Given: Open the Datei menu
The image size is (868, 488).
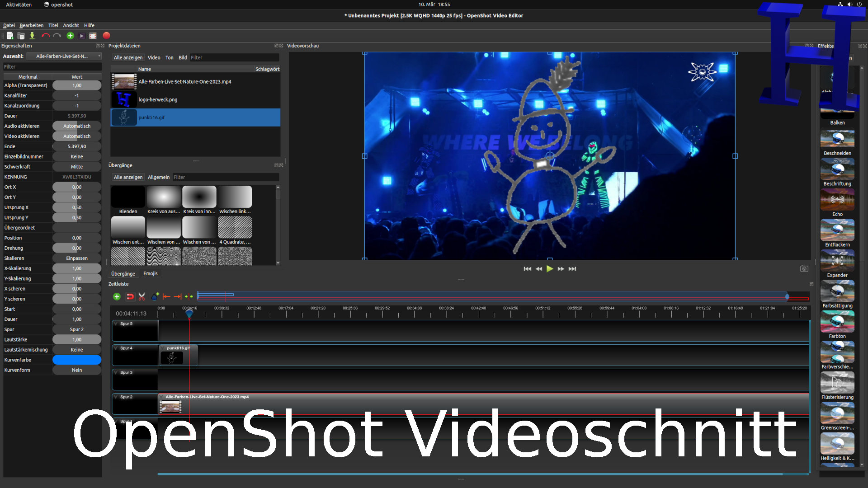Looking at the screenshot, I should 9,25.
